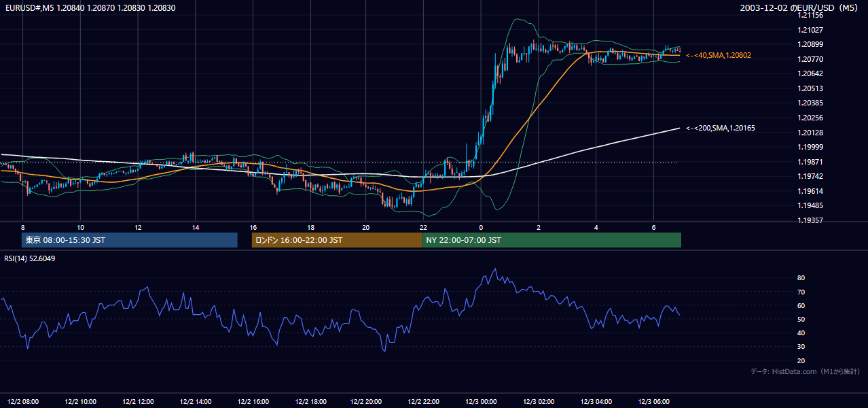This screenshot has width=868, height=408.
Task: Click the RSI scale value 60
Action: pyautogui.click(x=801, y=305)
